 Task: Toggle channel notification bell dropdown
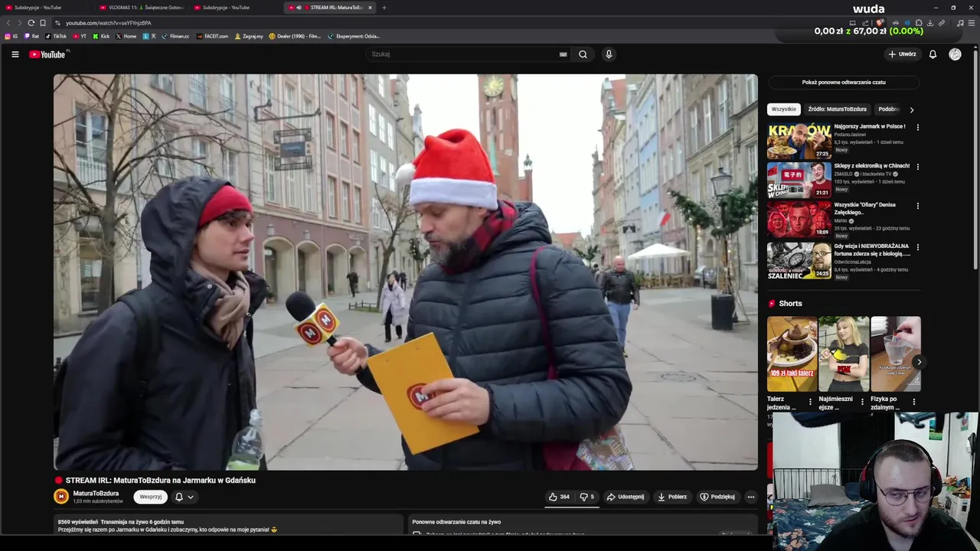coord(184,497)
